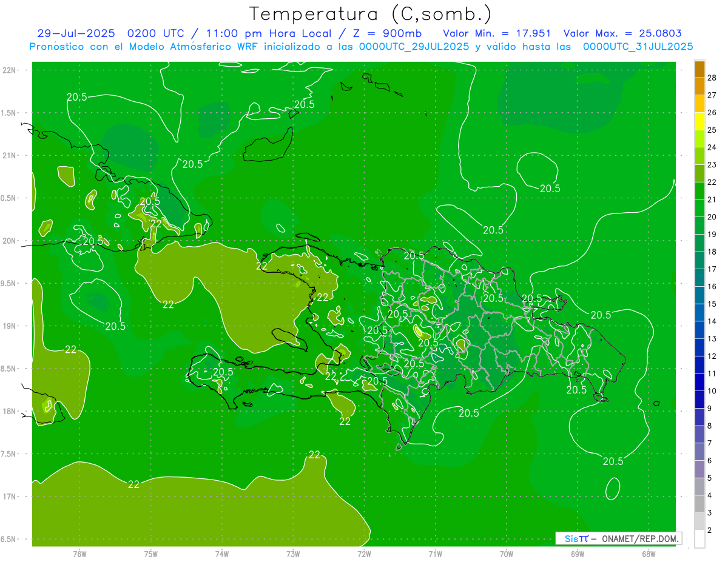This screenshot has width=728, height=562.
Task: Click 'Pronóstico con el Modelo Atmosferico WRF' text
Action: click(x=146, y=47)
